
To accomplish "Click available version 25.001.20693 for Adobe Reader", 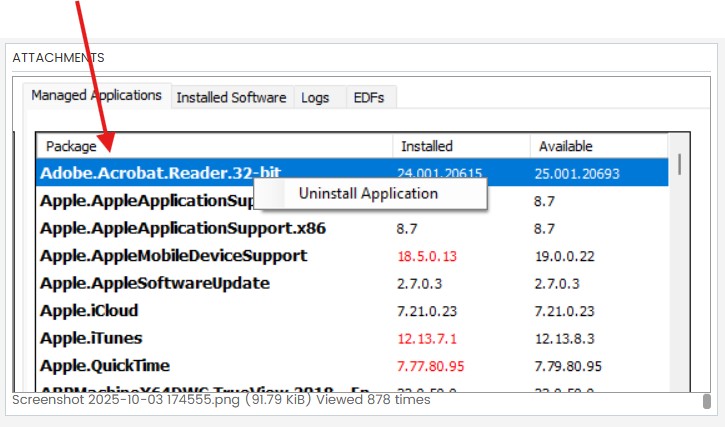I will tap(579, 173).
